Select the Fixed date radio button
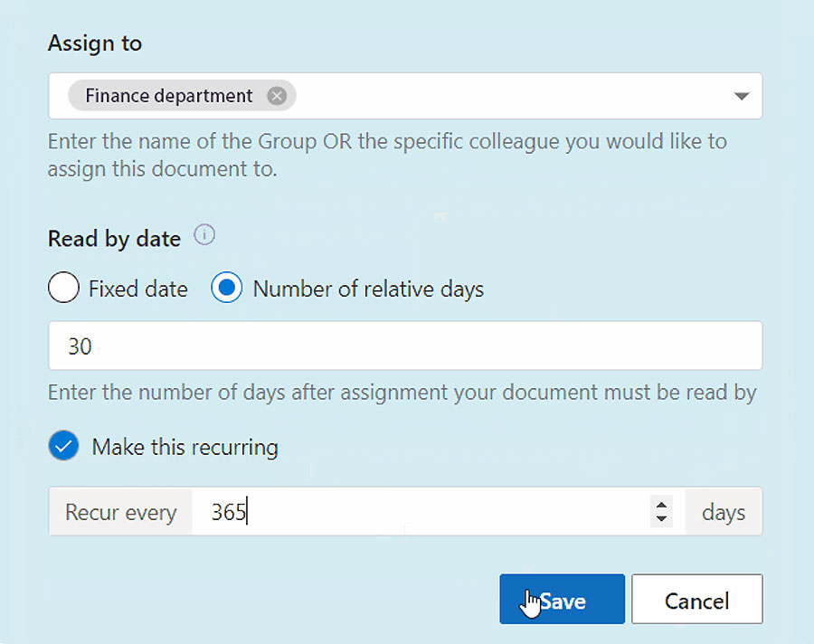Image resolution: width=814 pixels, height=644 pixels. coord(63,288)
